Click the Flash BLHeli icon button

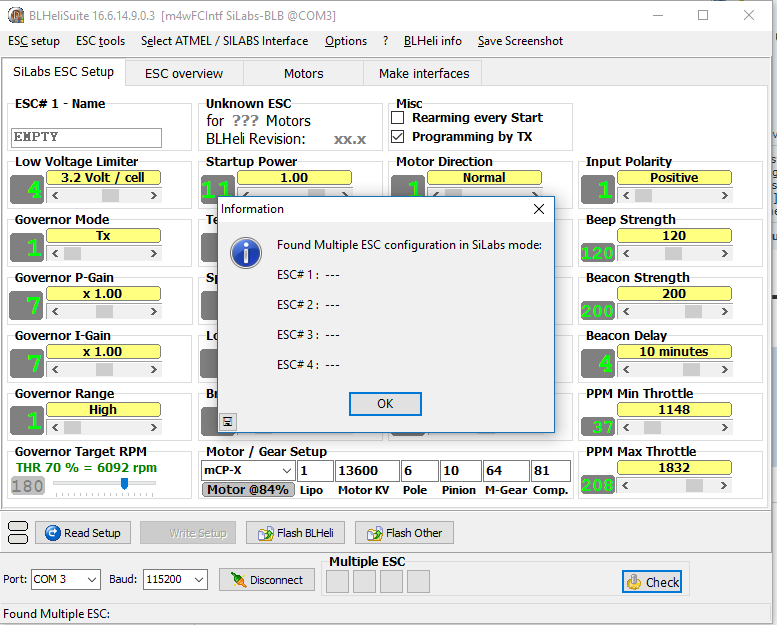pos(296,533)
